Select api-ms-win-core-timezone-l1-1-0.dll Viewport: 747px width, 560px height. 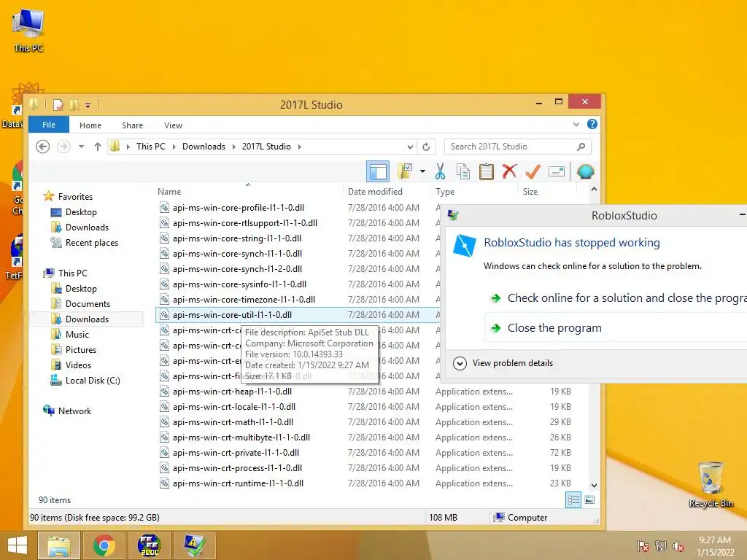tap(244, 300)
